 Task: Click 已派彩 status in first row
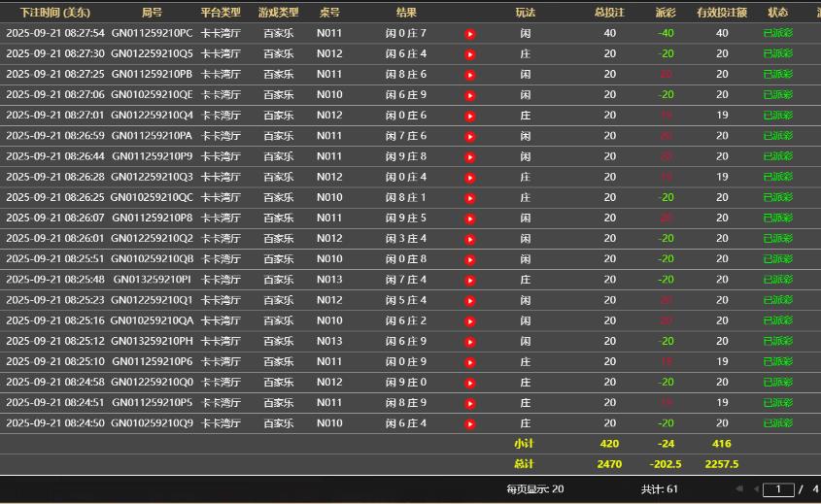tap(777, 33)
